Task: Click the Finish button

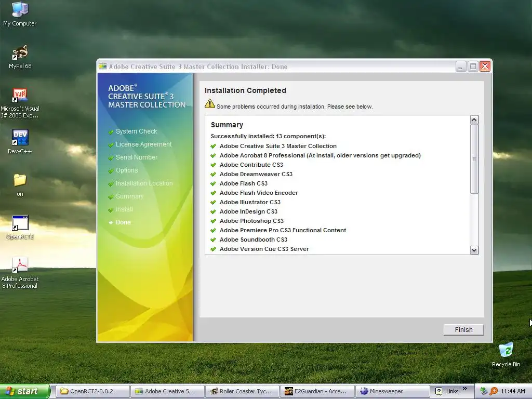Action: (x=463, y=330)
